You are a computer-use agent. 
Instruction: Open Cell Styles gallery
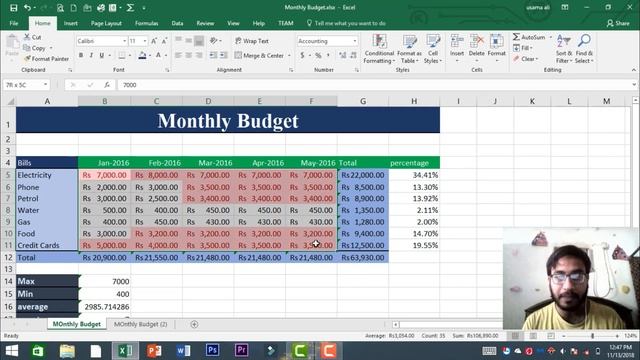click(x=433, y=49)
